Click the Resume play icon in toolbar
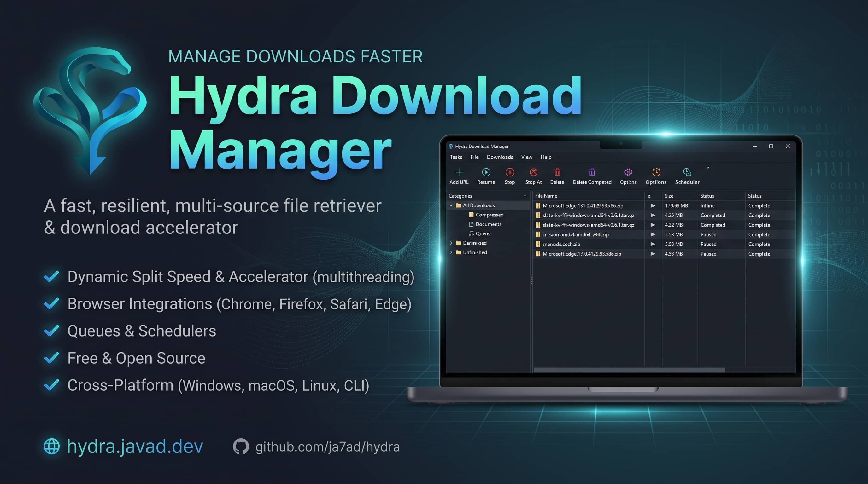868x484 pixels. [486, 172]
